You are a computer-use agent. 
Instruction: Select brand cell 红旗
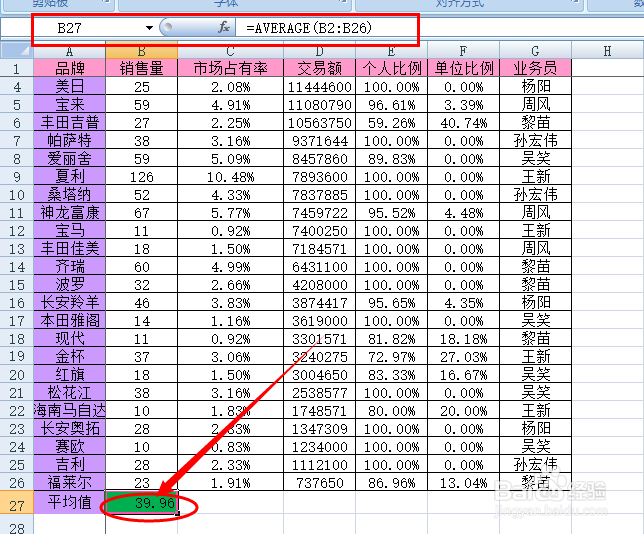(69, 375)
